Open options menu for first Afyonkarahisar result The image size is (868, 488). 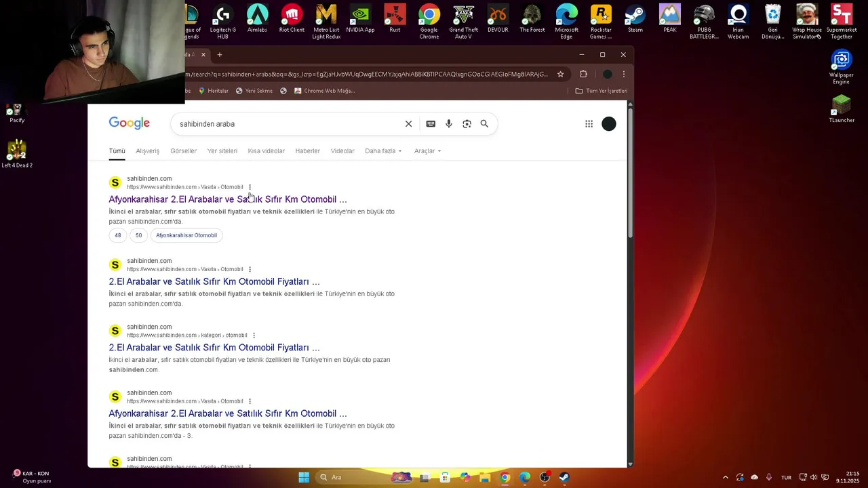(x=250, y=187)
